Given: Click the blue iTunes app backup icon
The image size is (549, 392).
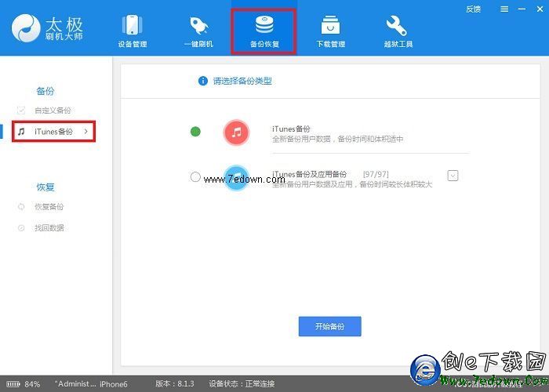Looking at the screenshot, I should [236, 178].
